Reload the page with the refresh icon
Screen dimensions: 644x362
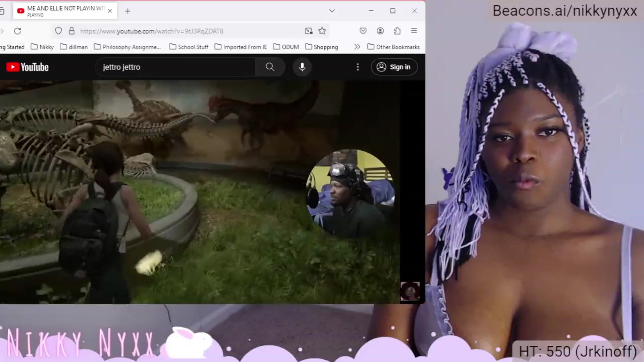point(17,31)
